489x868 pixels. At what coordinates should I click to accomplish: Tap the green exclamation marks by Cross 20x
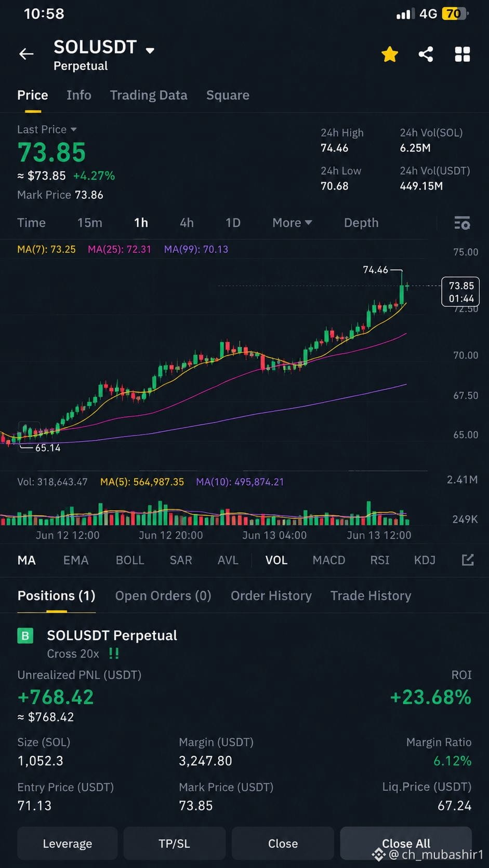114,654
